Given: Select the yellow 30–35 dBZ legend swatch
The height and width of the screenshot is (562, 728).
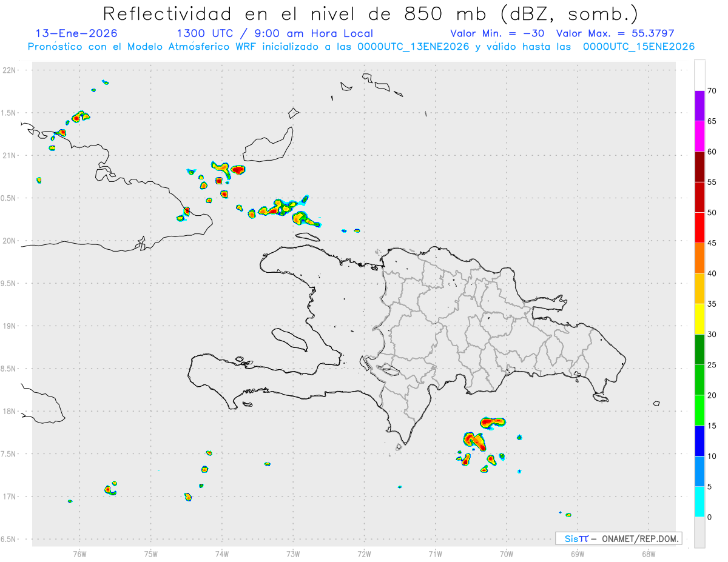Looking at the screenshot, I should 699,319.
